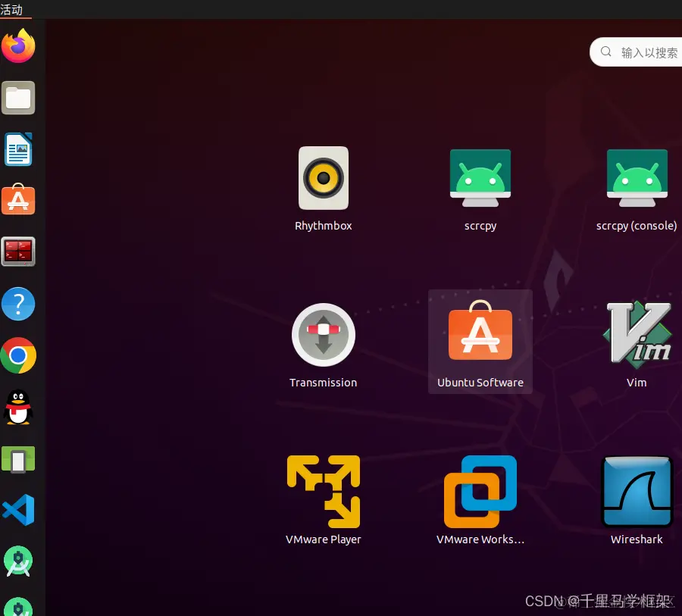Launch Google Chrome from the dock
Screen dimensions: 682x616
[x=18, y=355]
